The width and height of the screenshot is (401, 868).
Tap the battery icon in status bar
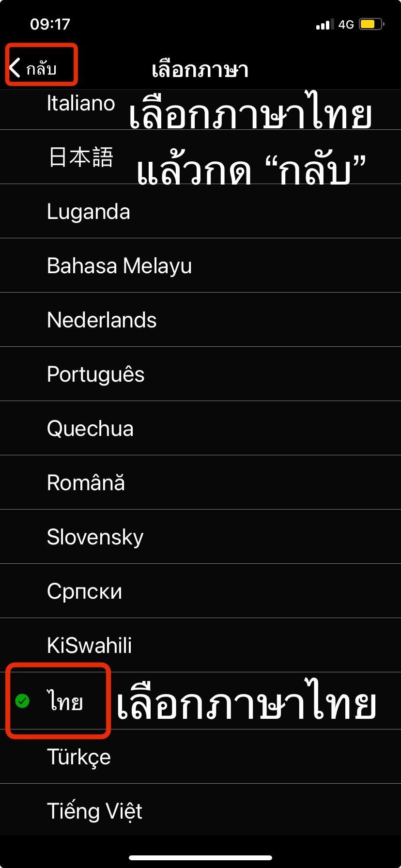click(371, 24)
